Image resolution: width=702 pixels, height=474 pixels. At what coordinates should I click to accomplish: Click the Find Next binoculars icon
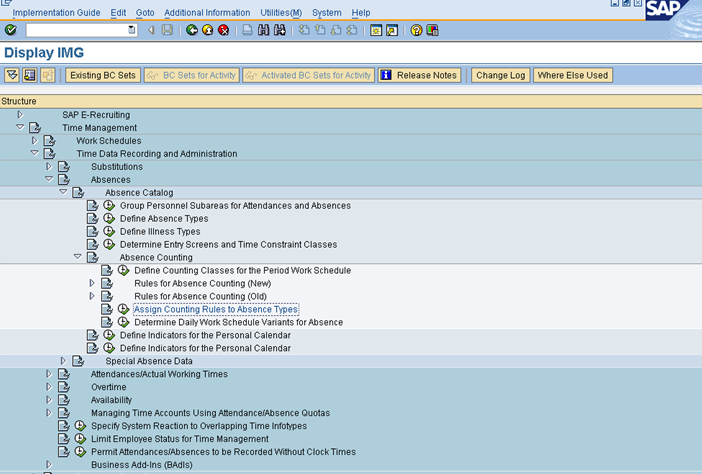[280, 30]
